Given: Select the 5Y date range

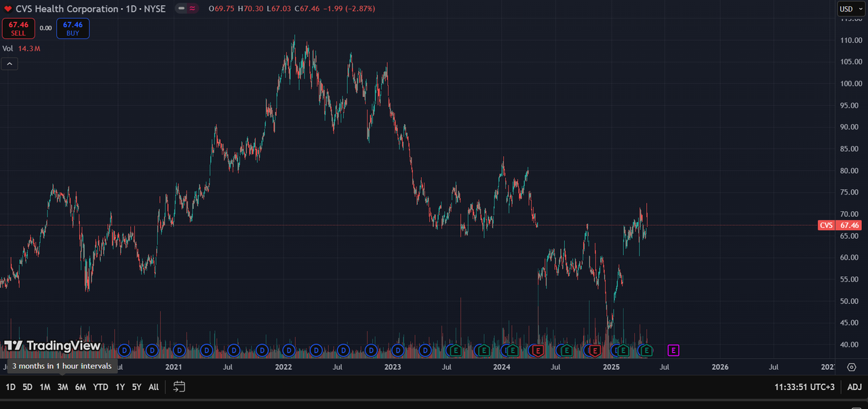Looking at the screenshot, I should tap(136, 387).
